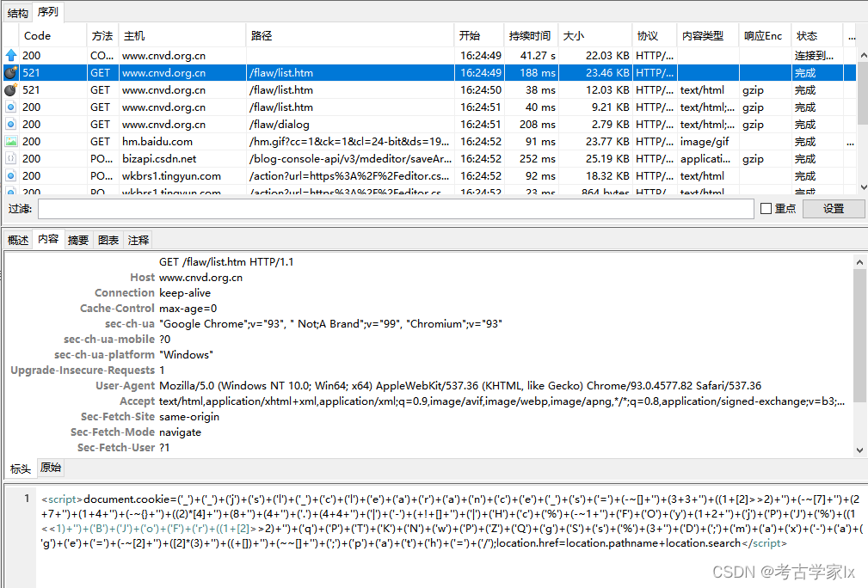
Task: Click the GET /flaw/list.htm HTTP/1.1 request line
Action: (x=226, y=261)
